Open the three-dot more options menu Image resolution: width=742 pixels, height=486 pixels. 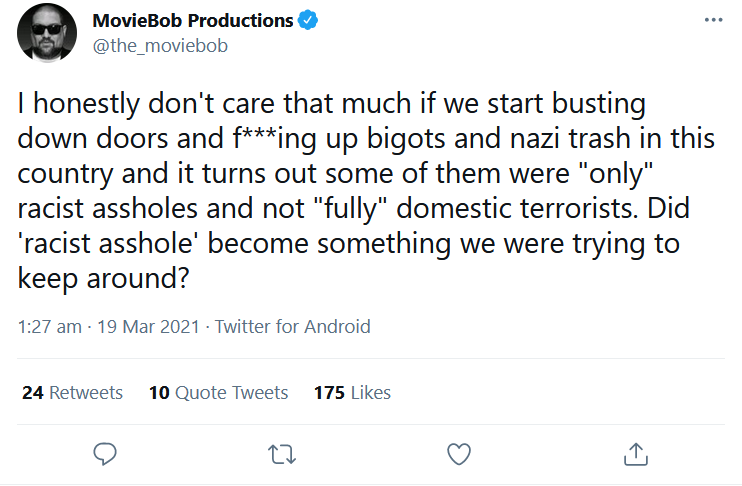(712, 21)
